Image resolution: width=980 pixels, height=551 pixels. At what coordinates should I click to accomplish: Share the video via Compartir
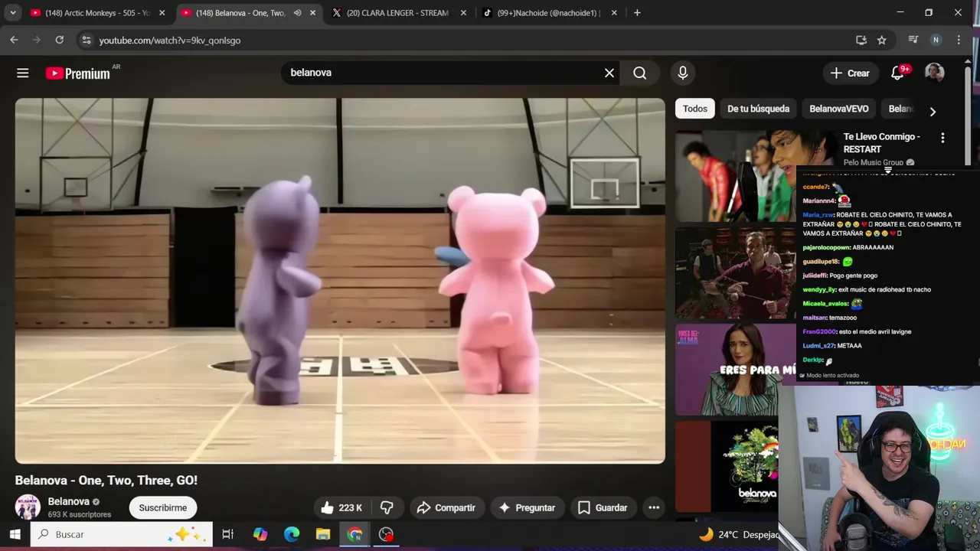pos(446,507)
